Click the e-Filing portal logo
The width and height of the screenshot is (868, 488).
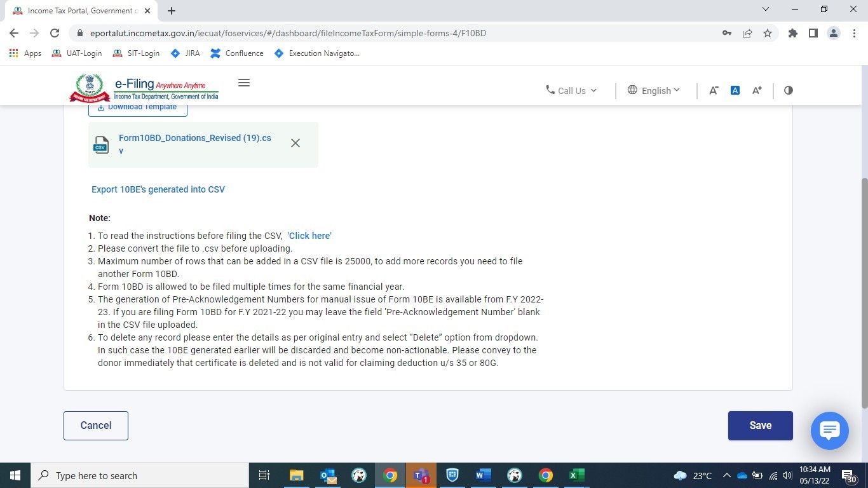click(144, 88)
